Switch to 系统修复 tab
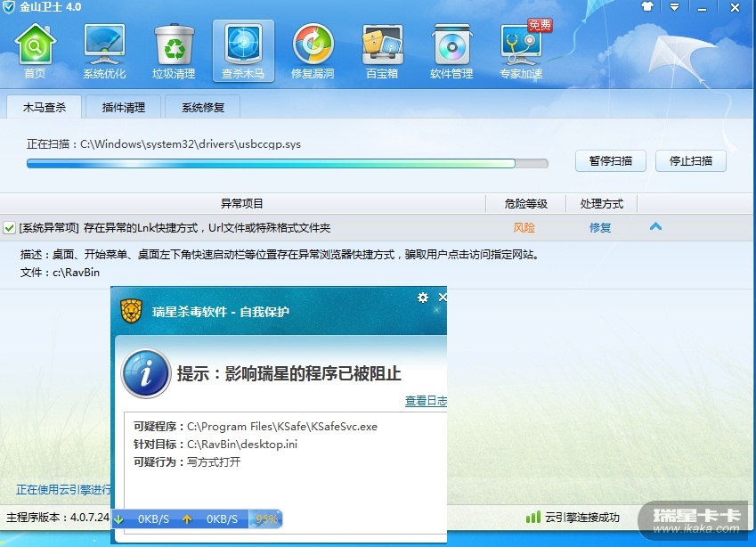 pos(202,107)
